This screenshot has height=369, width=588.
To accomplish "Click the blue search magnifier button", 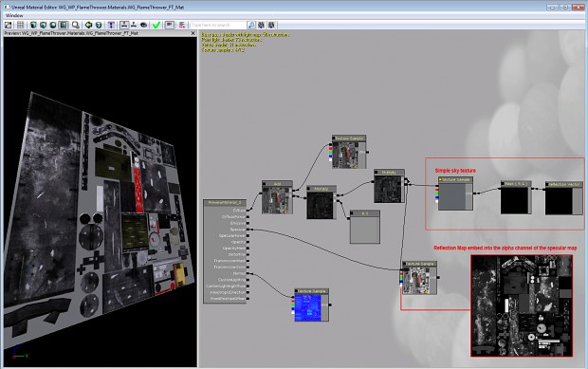I will coord(251,25).
